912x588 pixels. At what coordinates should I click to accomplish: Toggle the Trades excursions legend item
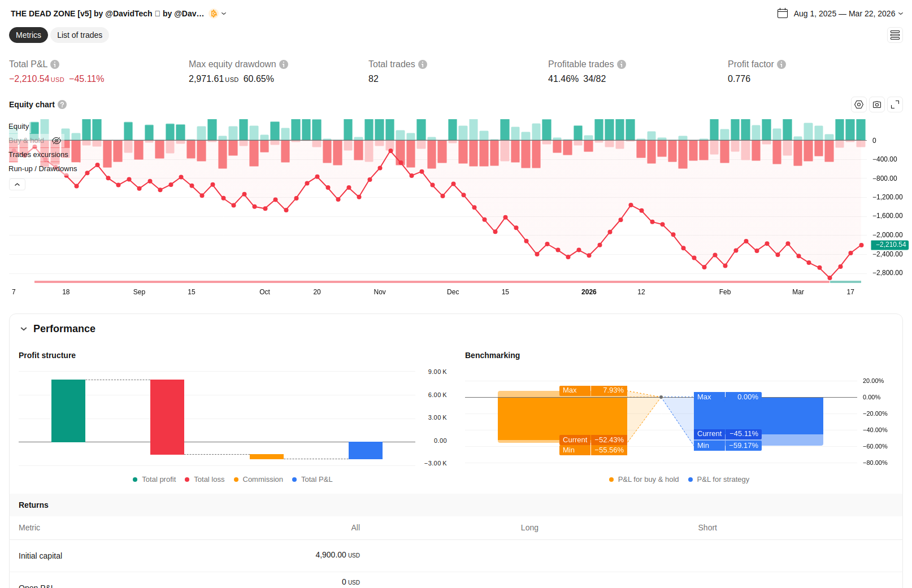(x=38, y=155)
